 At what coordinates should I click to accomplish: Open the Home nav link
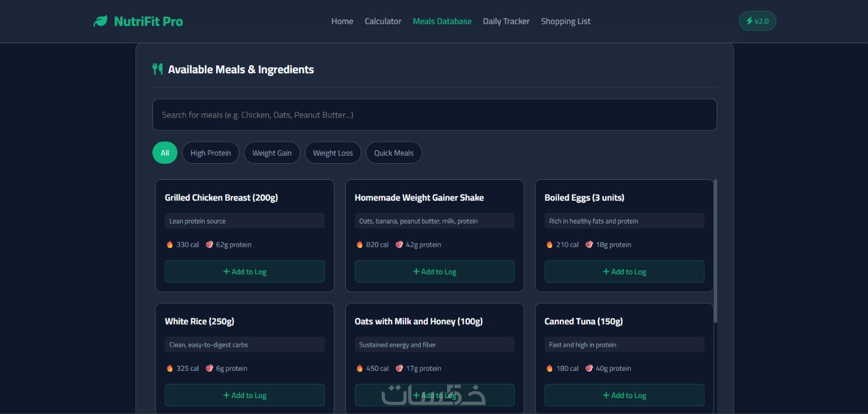click(x=342, y=21)
